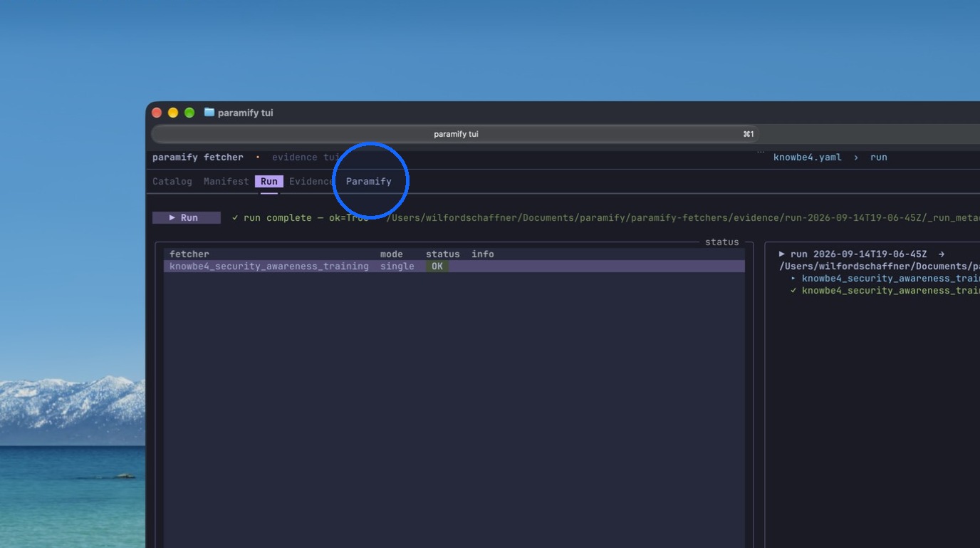Switch to the Manifest tab
This screenshot has width=980, height=548.
coord(226,181)
